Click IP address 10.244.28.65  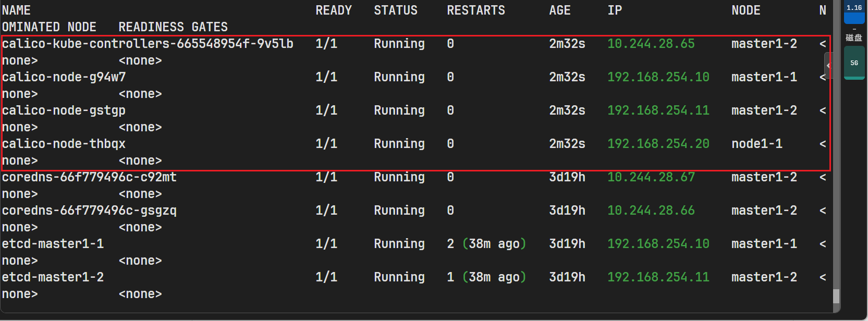[651, 44]
